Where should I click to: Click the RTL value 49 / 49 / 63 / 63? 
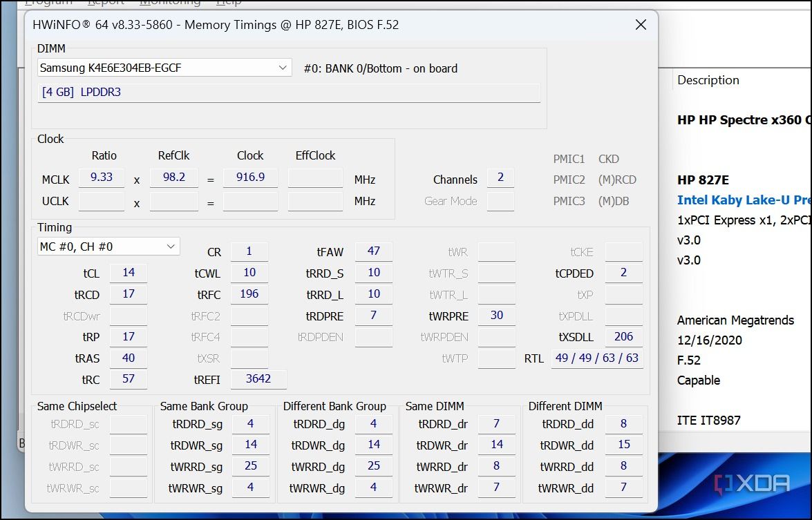coord(596,358)
